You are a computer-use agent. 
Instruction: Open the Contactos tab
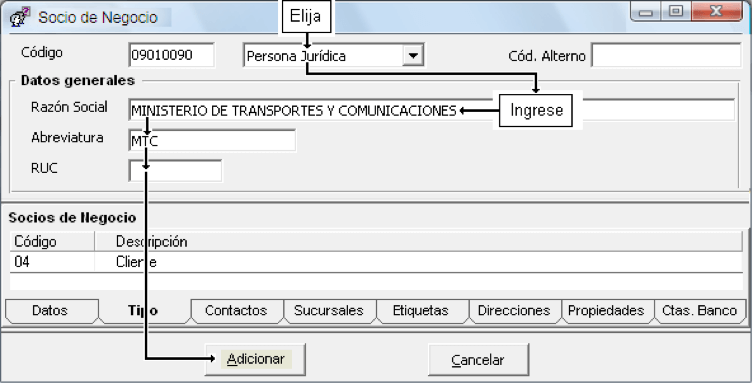236,311
